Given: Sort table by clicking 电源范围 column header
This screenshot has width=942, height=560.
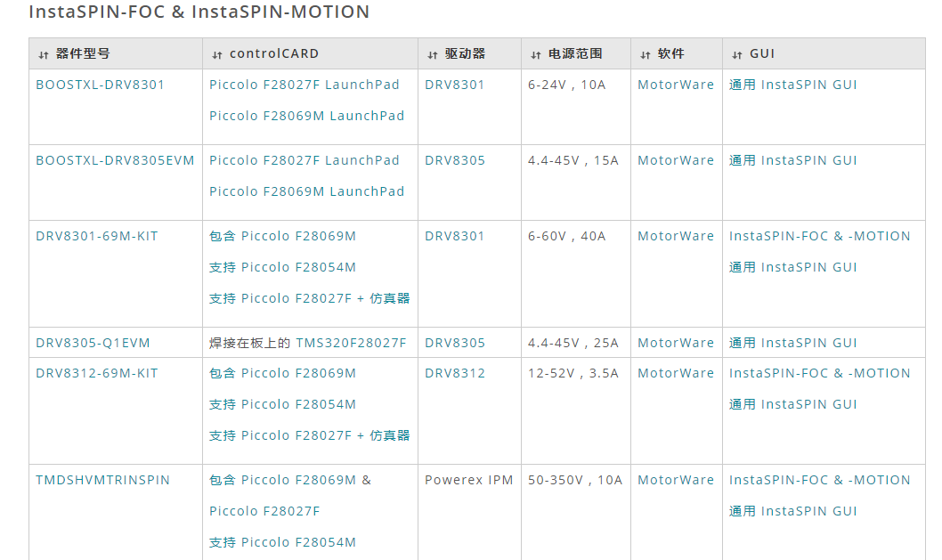Looking at the screenshot, I should (575, 54).
